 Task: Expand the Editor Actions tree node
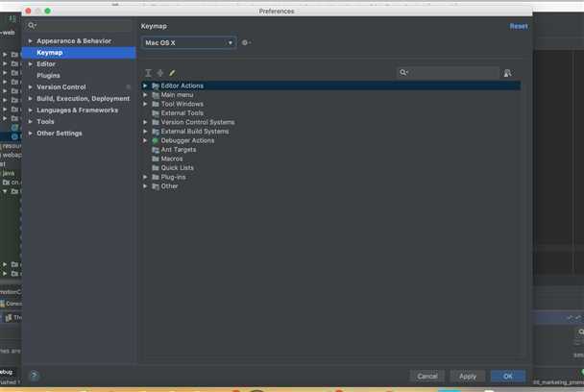pos(145,86)
